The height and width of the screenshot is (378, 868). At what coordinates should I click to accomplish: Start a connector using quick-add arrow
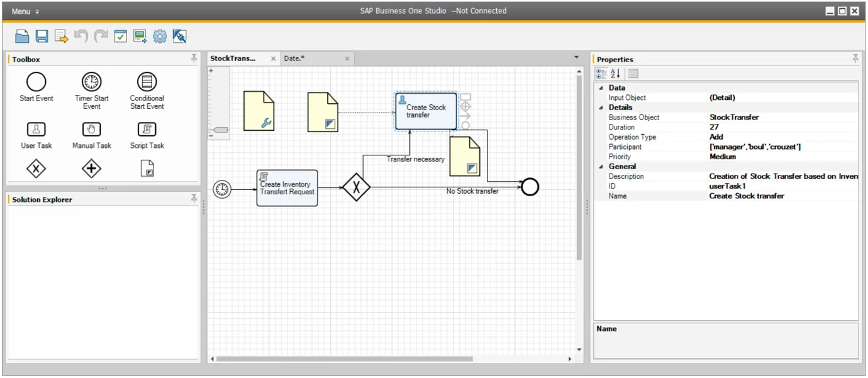pos(465,116)
